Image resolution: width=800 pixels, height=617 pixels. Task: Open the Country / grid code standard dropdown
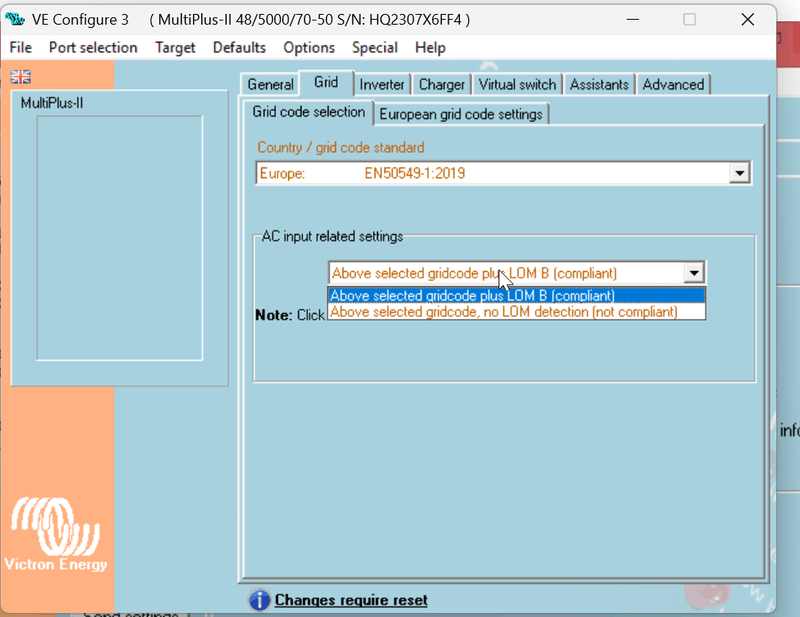pyautogui.click(x=740, y=172)
